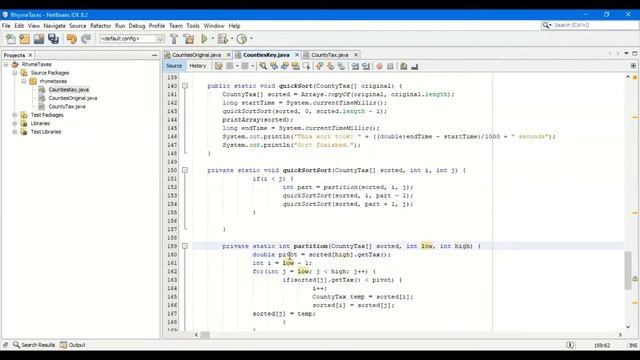Minimize the Projects panel

(x=154, y=55)
